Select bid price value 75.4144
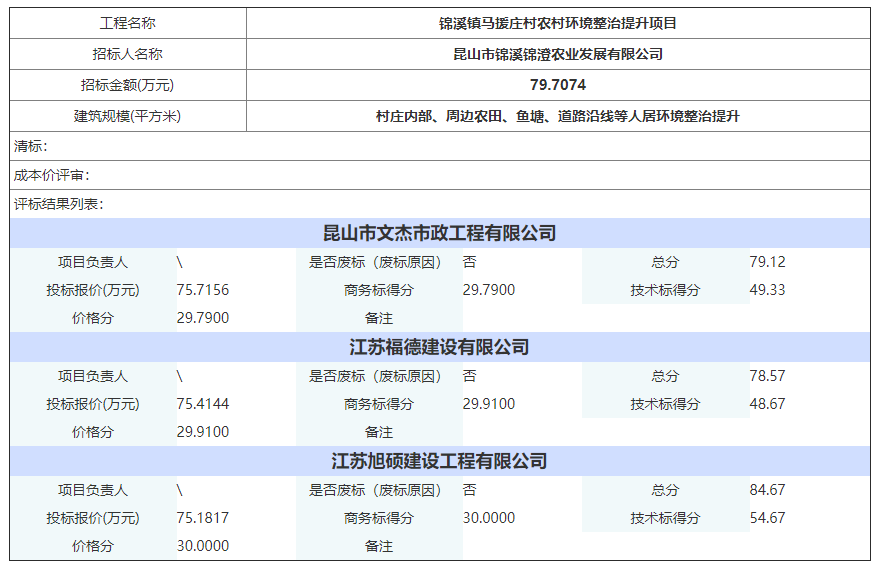 click(203, 404)
